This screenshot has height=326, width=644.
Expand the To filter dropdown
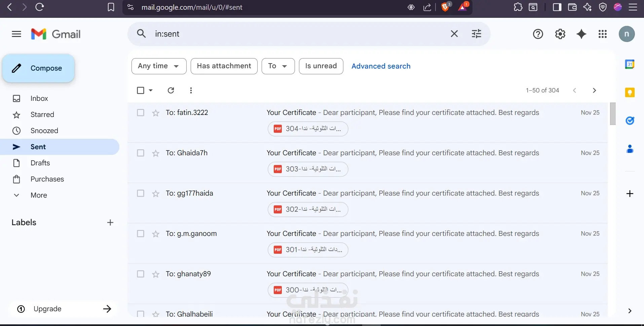click(x=278, y=66)
